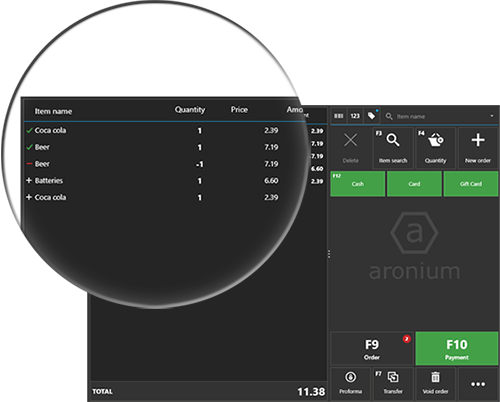Image resolution: width=500 pixels, height=402 pixels.
Task: Click the 11.38 total amount
Action: tap(311, 392)
